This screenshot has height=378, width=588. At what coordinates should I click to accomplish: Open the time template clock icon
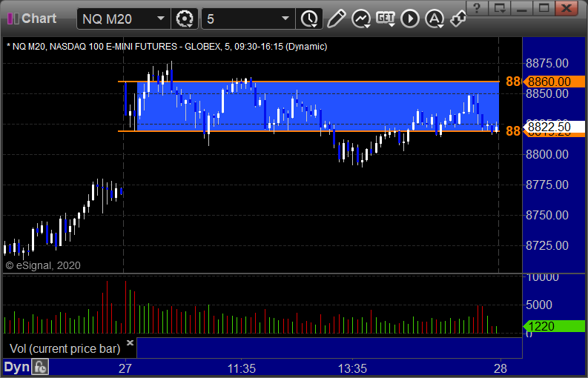point(309,19)
